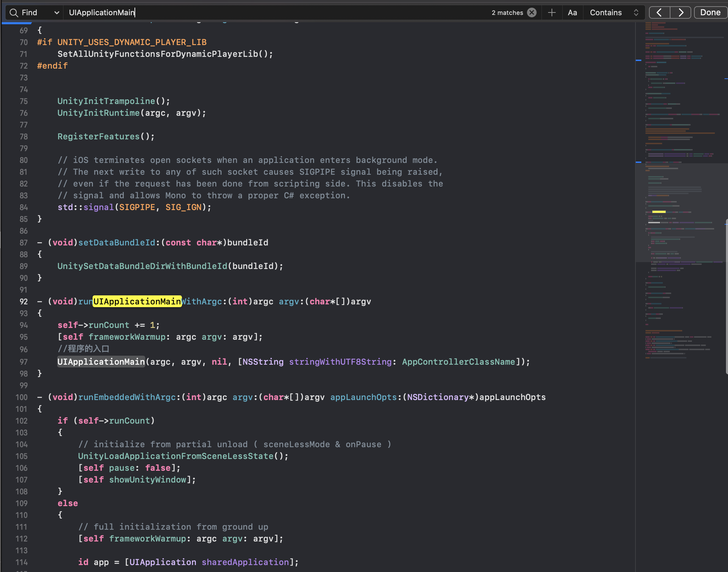Image resolution: width=728 pixels, height=572 pixels.
Task: Click the Chinese comment on line 96
Action: pos(84,349)
